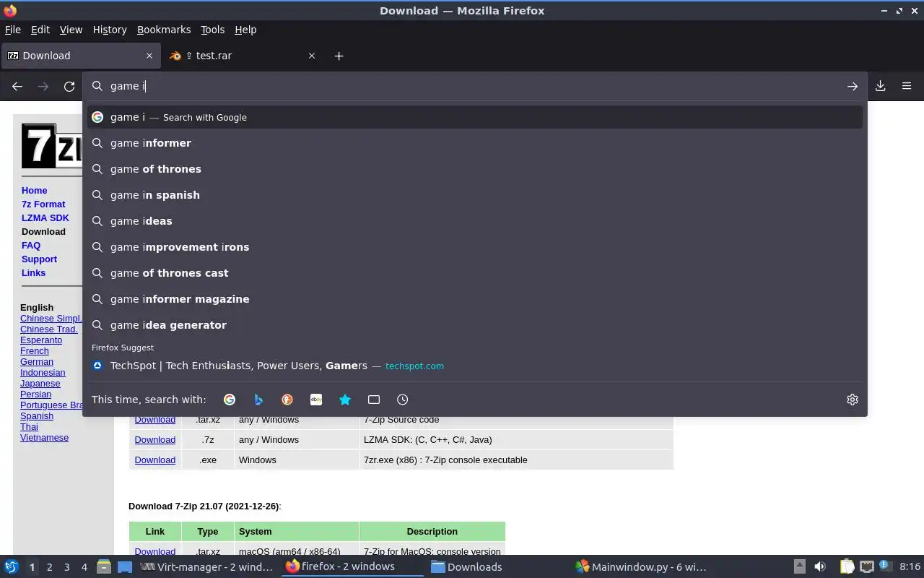Open the History menu
The width and height of the screenshot is (924, 578).
click(x=110, y=30)
